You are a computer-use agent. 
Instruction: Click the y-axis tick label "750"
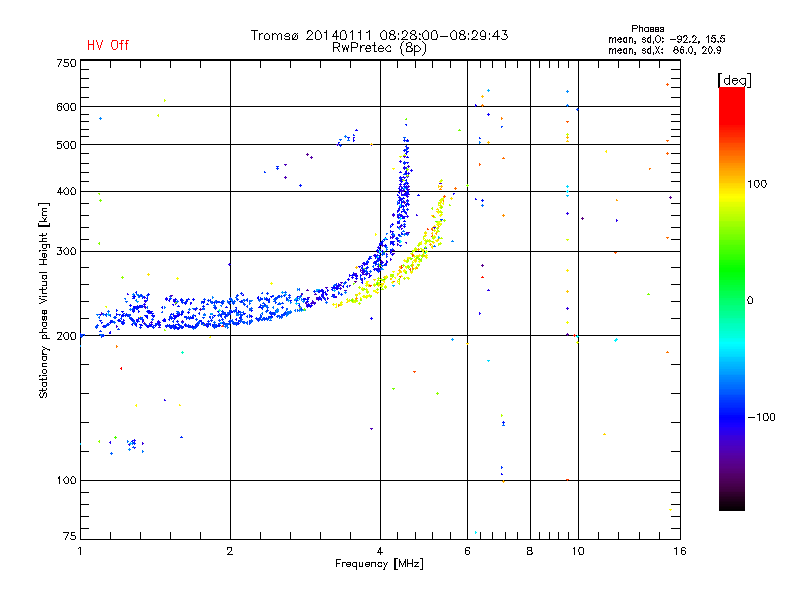66,63
